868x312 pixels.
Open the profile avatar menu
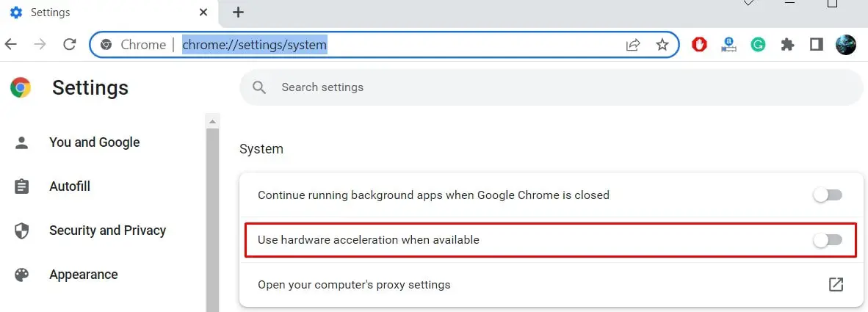[846, 45]
